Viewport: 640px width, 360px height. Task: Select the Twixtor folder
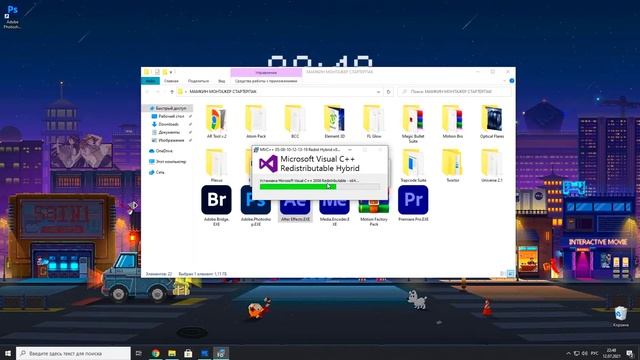(x=452, y=165)
